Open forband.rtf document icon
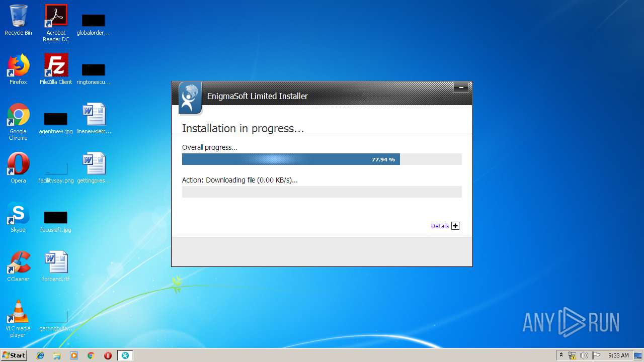The image size is (644, 362). pyautogui.click(x=56, y=266)
